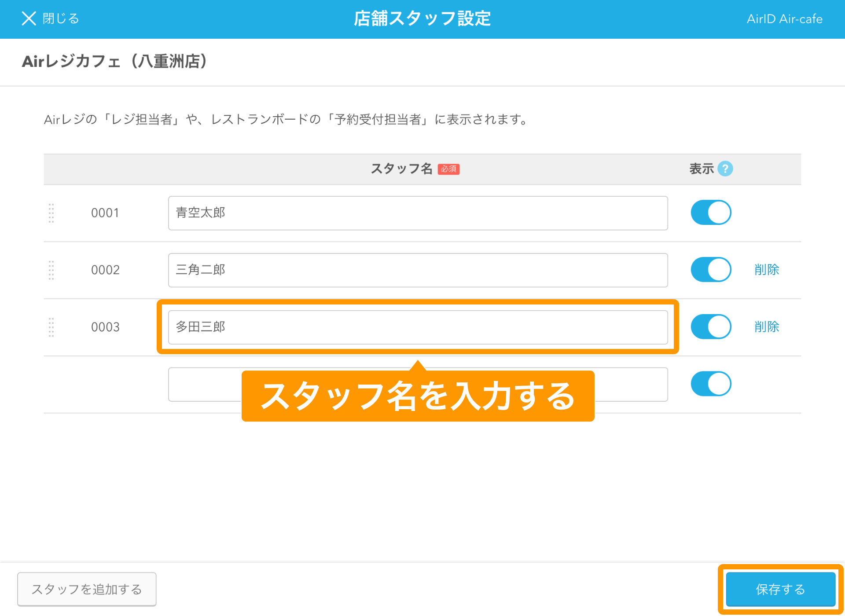Click 閉じる text in header
Image resolution: width=845 pixels, height=616 pixels.
click(61, 18)
